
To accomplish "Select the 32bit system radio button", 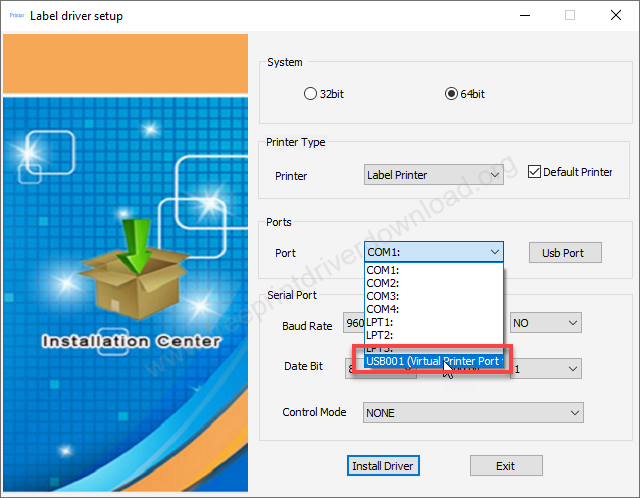I will [310, 94].
